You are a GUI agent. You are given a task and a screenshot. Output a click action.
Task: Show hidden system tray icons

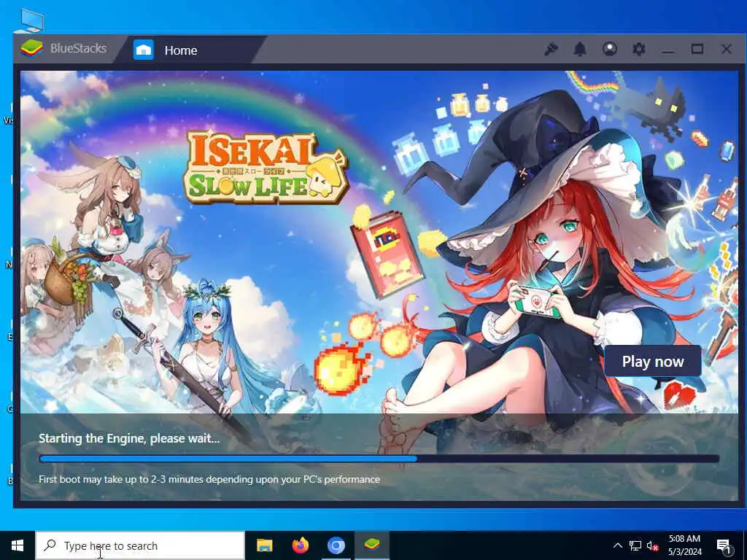click(617, 545)
